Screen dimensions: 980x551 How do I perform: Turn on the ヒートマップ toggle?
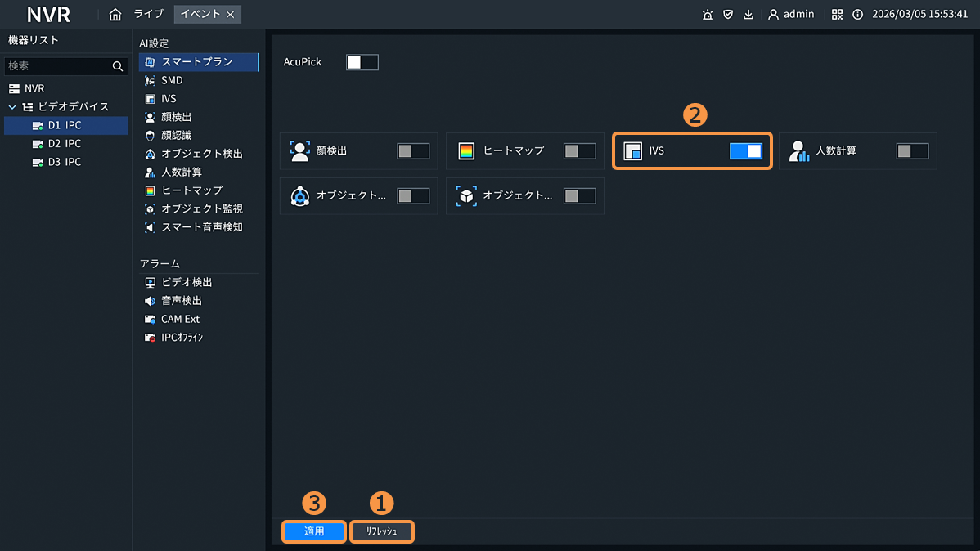click(x=580, y=151)
